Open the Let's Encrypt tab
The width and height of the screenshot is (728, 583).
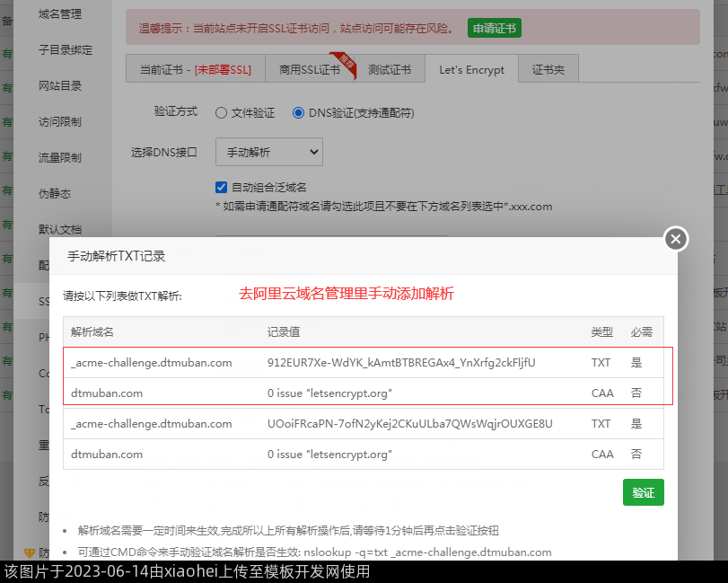tap(471, 69)
